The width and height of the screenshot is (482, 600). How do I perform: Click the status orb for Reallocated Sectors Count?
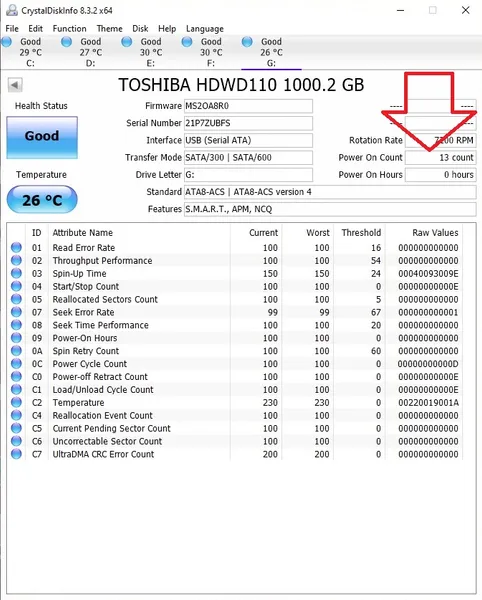[16, 299]
